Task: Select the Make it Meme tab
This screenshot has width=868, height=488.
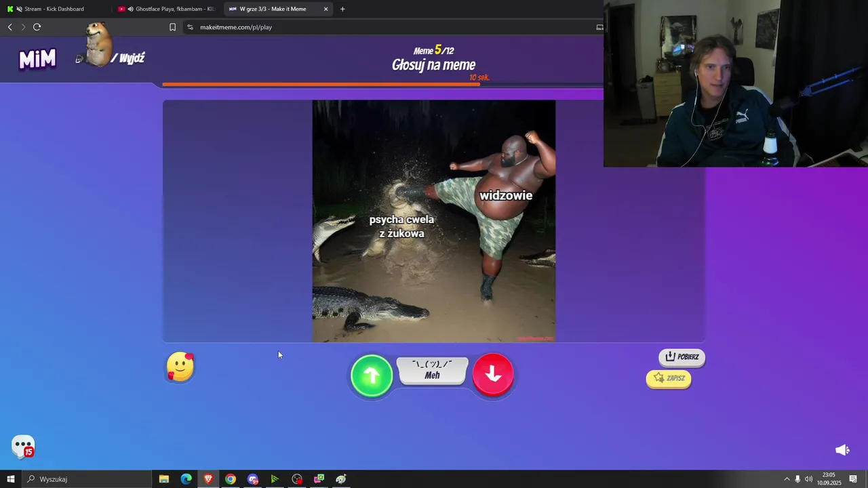Action: point(273,9)
